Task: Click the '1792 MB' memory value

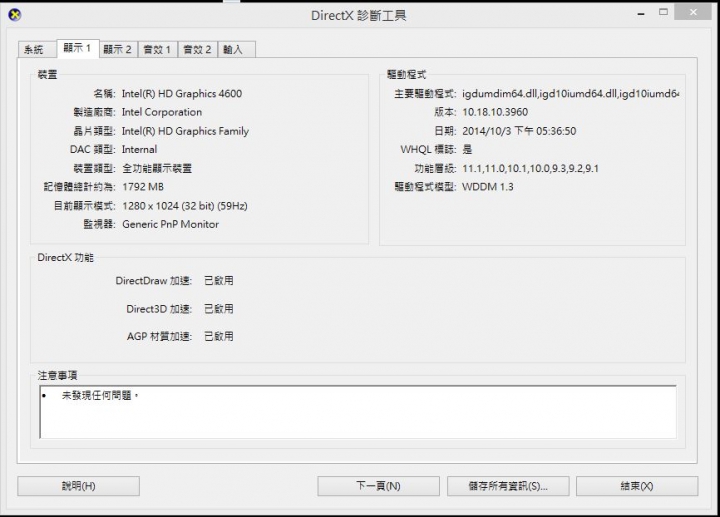Action: pos(143,187)
